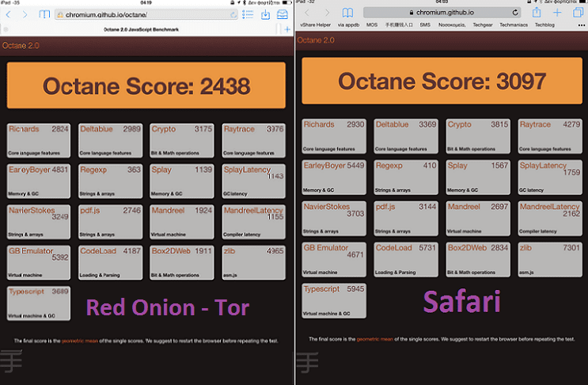
Task: Select zlib 7301 tile in Safari
Action: pyautogui.click(x=550, y=259)
